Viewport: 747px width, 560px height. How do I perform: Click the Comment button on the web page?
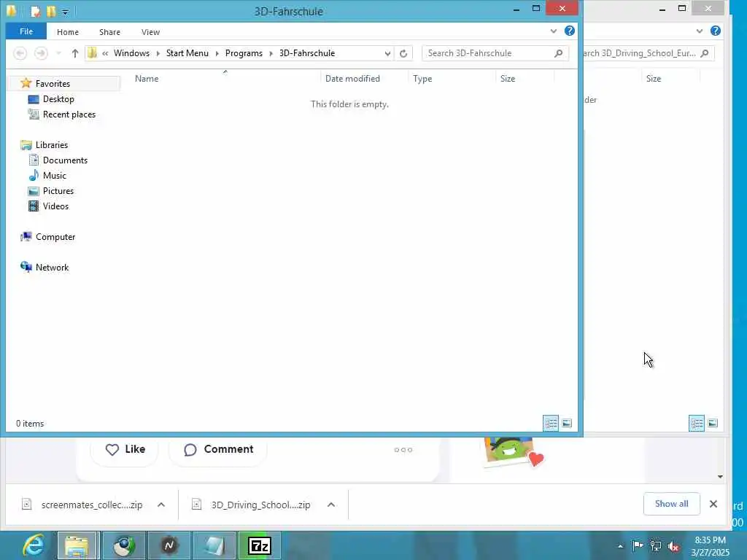click(x=218, y=449)
